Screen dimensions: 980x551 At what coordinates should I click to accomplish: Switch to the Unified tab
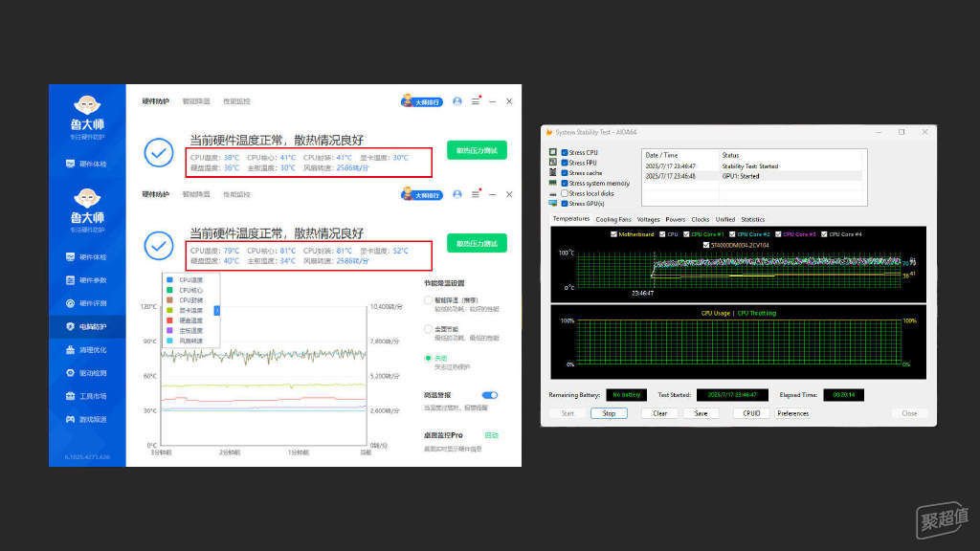[725, 219]
